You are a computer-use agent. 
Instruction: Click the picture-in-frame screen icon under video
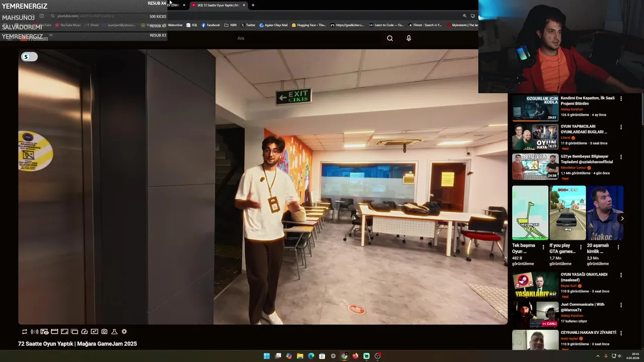[64, 332]
